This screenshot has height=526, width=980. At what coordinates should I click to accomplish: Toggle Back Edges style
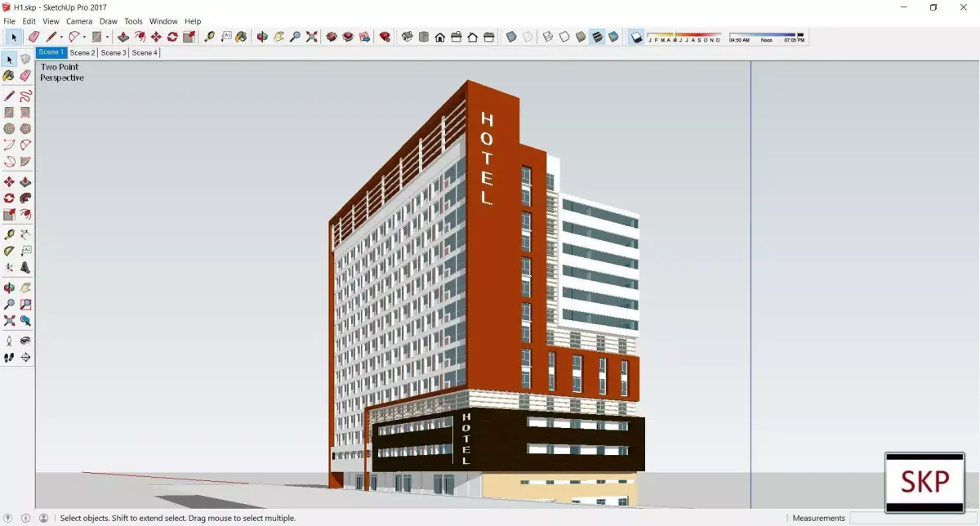point(528,37)
